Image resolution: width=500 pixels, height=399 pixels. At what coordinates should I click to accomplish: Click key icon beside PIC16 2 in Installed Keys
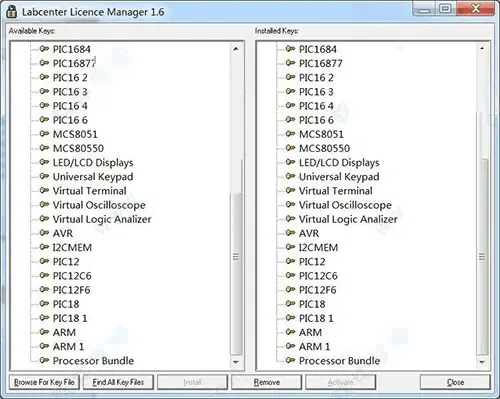(290, 77)
